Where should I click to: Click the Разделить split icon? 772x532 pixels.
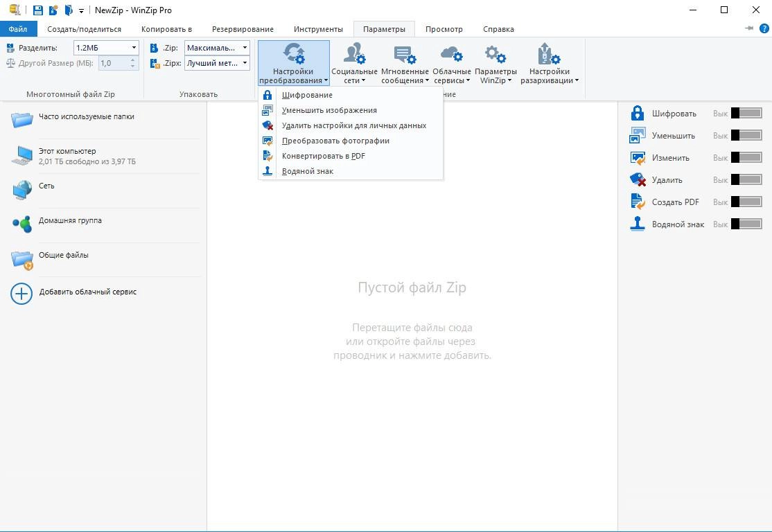point(10,48)
